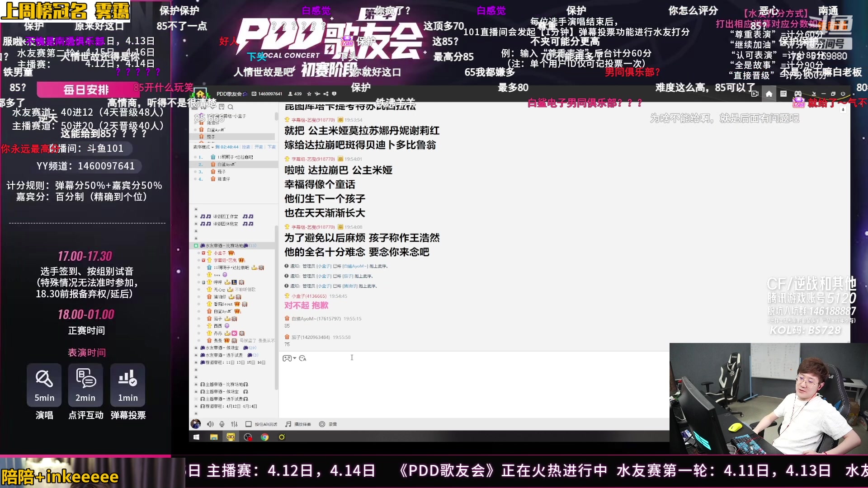Click the 控麦 link
868x488 pixels.
click(x=246, y=147)
